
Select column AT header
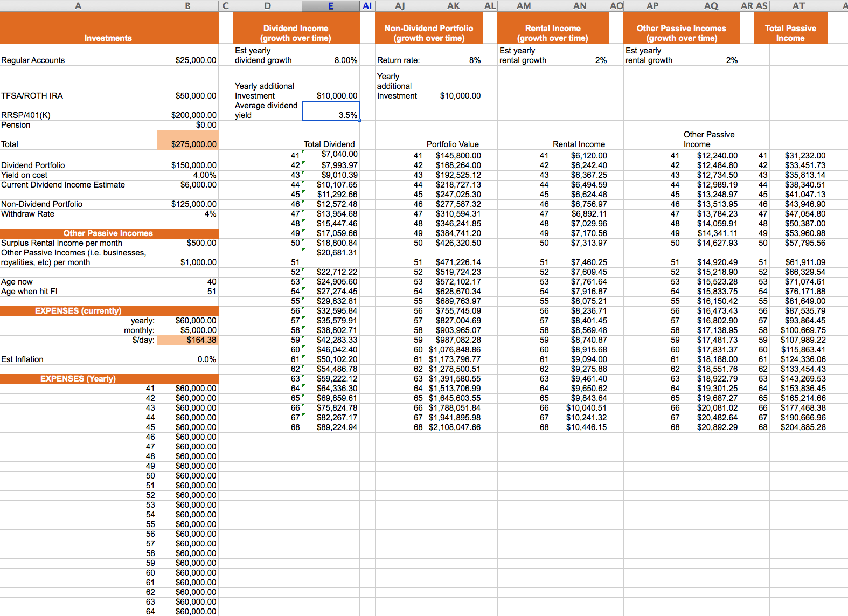click(x=798, y=6)
